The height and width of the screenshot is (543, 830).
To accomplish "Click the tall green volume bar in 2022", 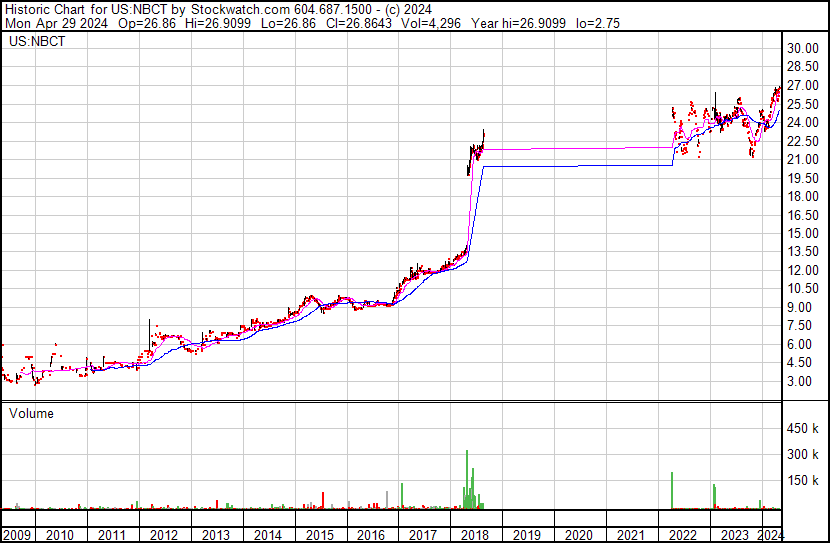I will (672, 491).
